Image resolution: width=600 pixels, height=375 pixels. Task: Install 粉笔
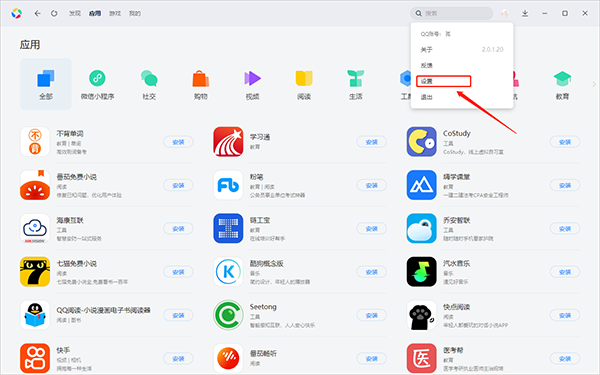(372, 185)
